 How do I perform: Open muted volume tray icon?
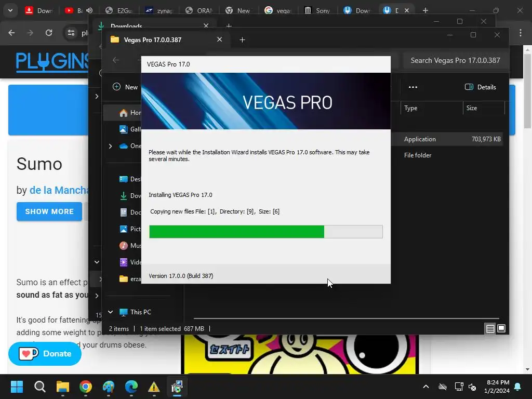pyautogui.click(x=472, y=387)
